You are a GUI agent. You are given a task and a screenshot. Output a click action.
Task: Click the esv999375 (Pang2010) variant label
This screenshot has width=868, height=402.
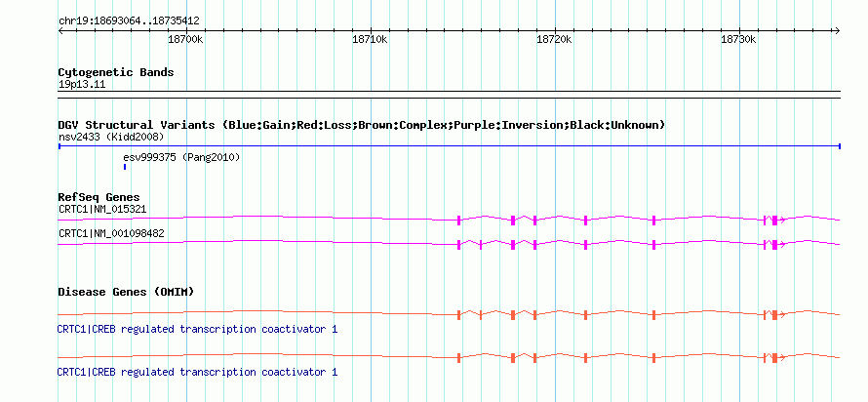[181, 158]
